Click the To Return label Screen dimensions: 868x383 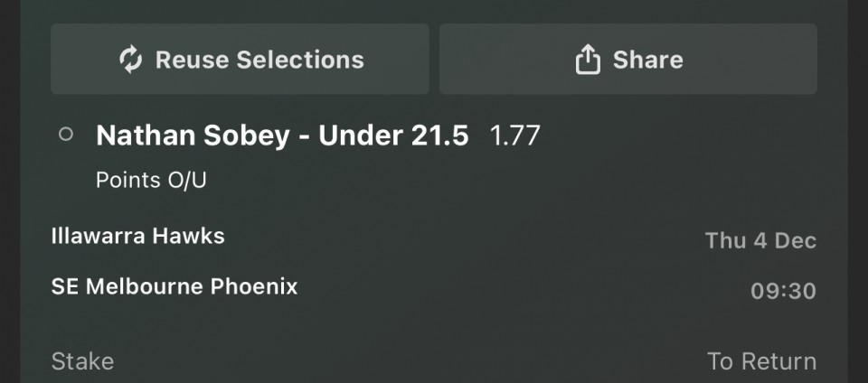pos(761,361)
